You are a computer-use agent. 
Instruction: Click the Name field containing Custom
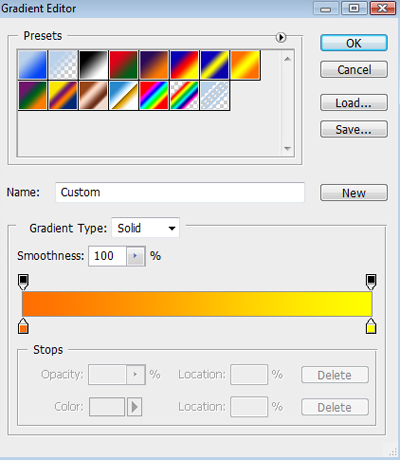[180, 192]
